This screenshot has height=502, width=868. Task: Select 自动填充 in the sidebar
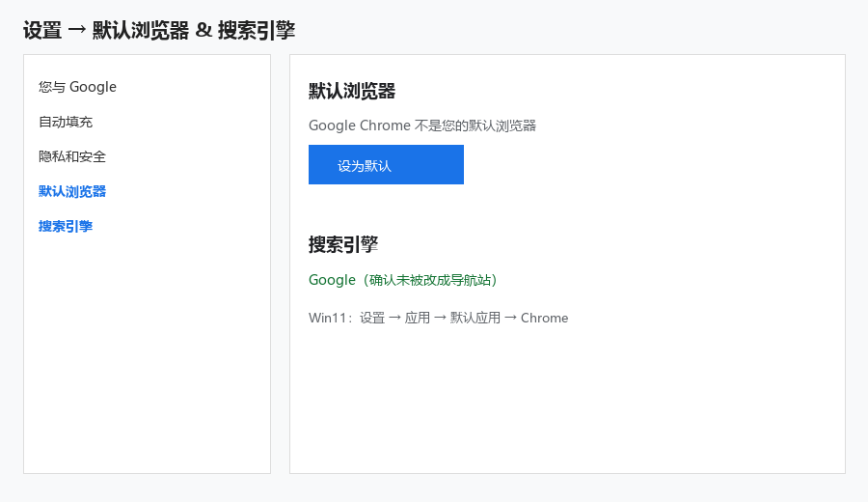pos(66,122)
